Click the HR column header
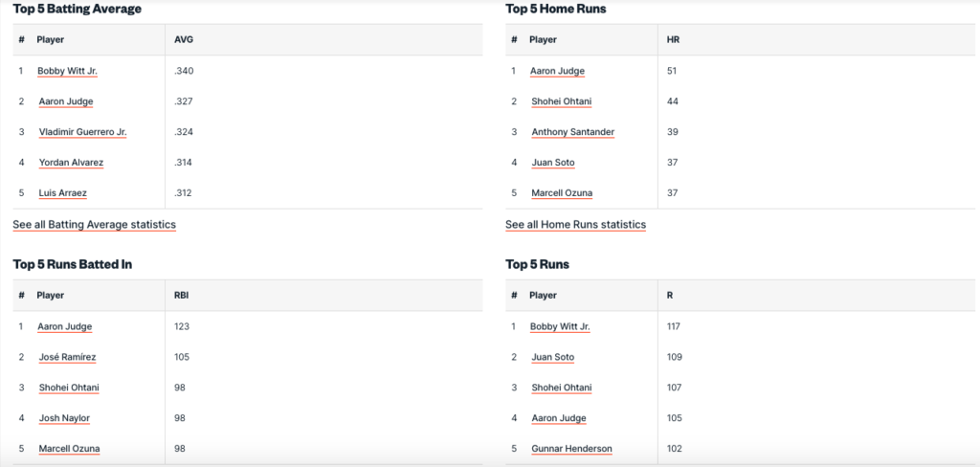The height and width of the screenshot is (467, 980). (673, 40)
